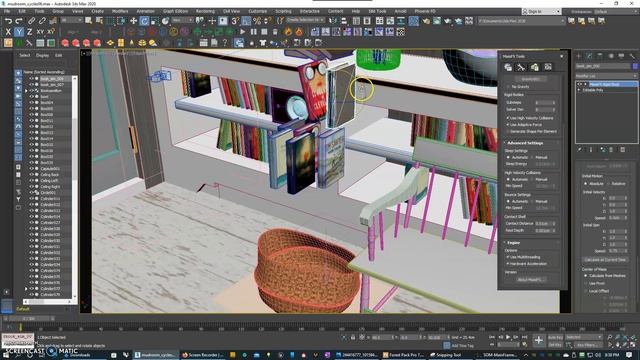Screen dimensions: 640x360
Task: Switch to the Hierarchy command panel
Action: click(600, 56)
